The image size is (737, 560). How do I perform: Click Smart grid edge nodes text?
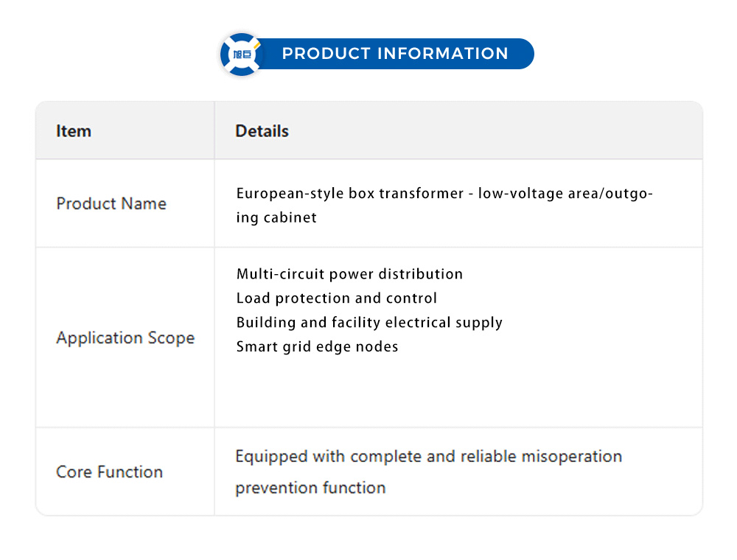click(x=317, y=347)
